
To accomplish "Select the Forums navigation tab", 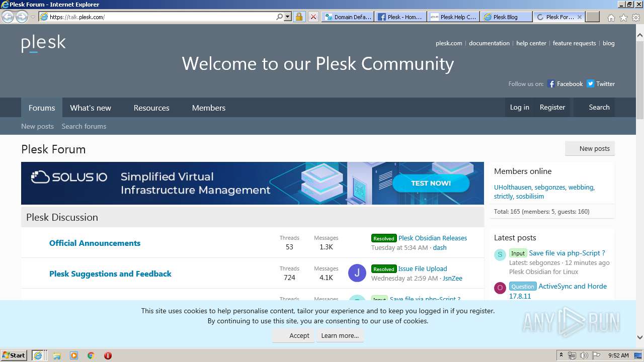I will [x=42, y=108].
